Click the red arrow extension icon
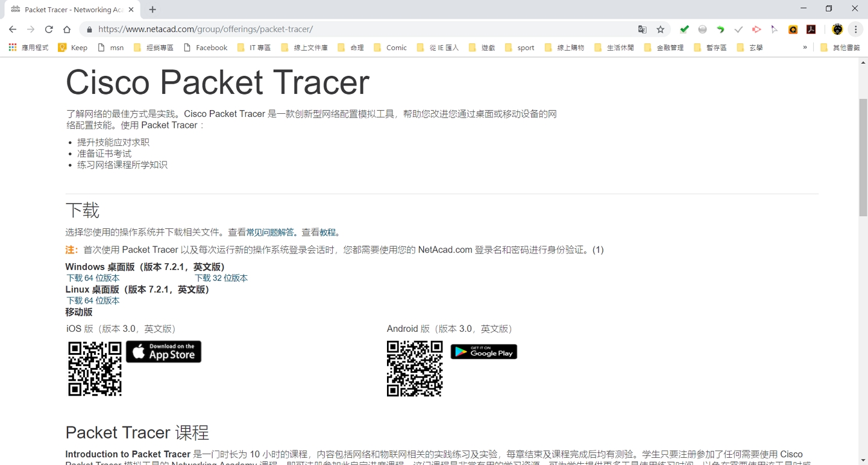Screen dimensions: 868x465 click(x=756, y=29)
